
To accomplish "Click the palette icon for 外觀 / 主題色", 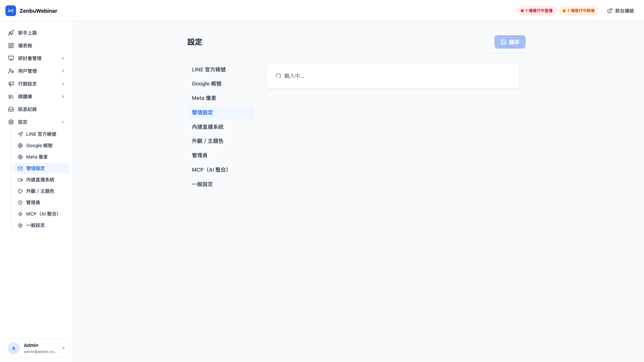I will (20, 191).
